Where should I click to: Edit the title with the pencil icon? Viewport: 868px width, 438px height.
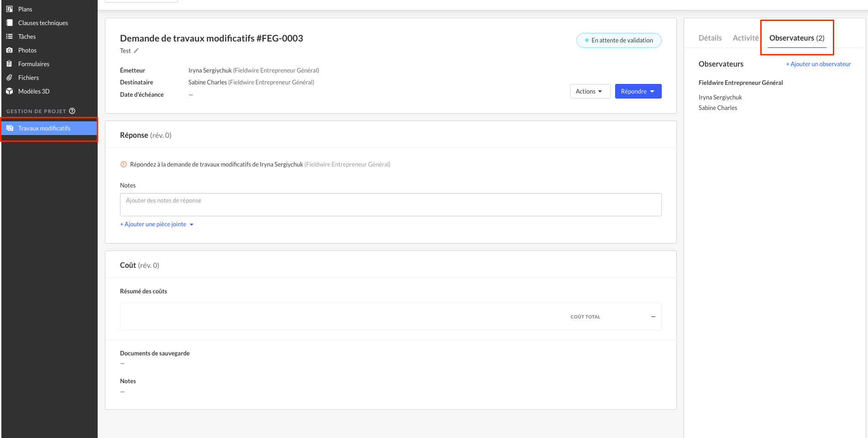pos(136,51)
